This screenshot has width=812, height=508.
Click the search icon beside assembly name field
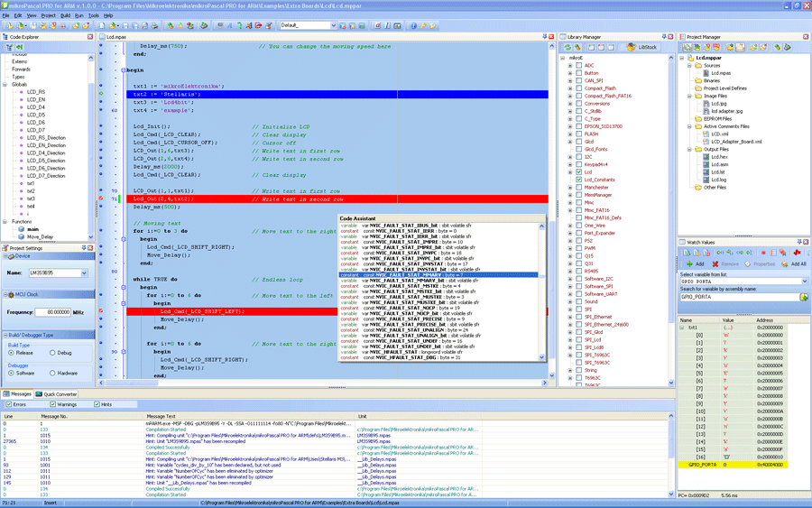point(804,297)
